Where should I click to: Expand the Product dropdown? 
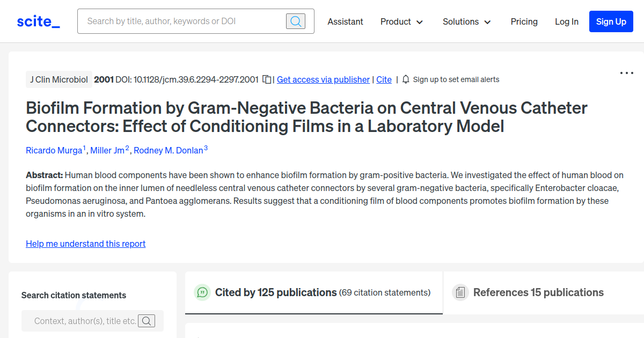[401, 21]
